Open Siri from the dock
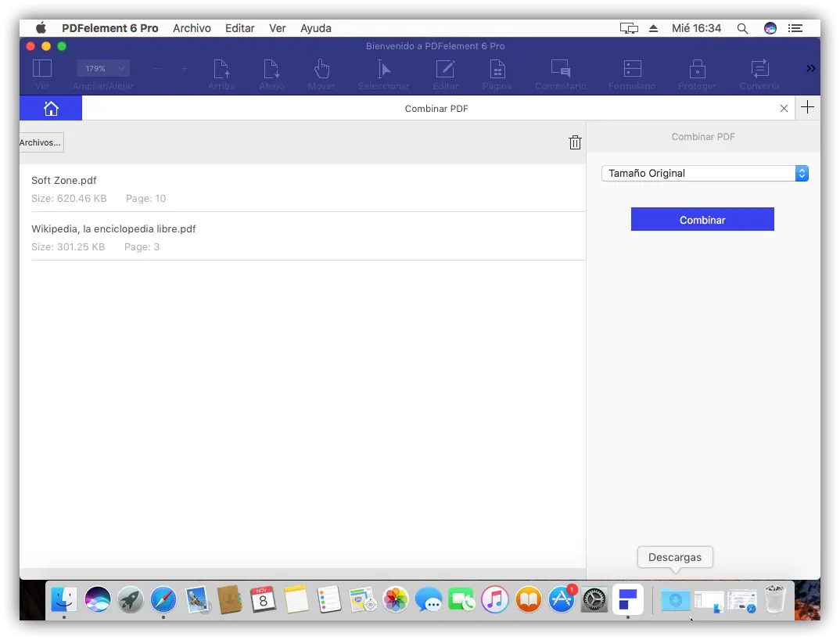The height and width of the screenshot is (640, 840). click(x=98, y=599)
